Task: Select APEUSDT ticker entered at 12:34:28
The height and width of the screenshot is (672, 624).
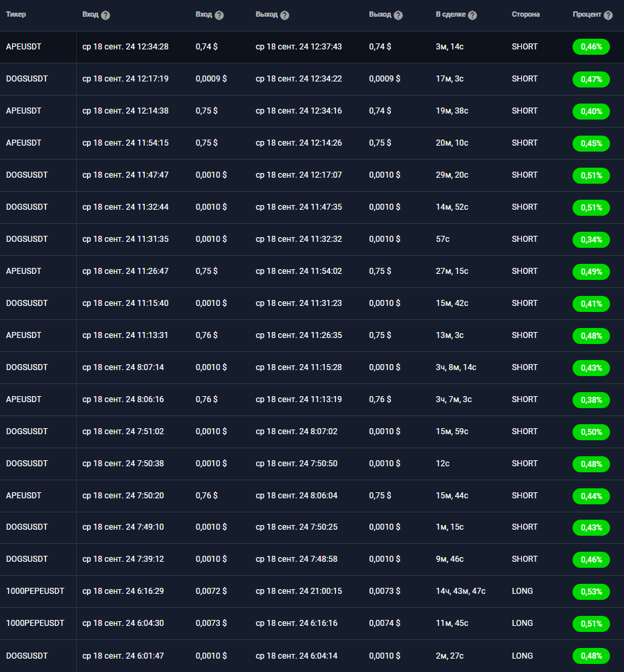Action: 23,47
